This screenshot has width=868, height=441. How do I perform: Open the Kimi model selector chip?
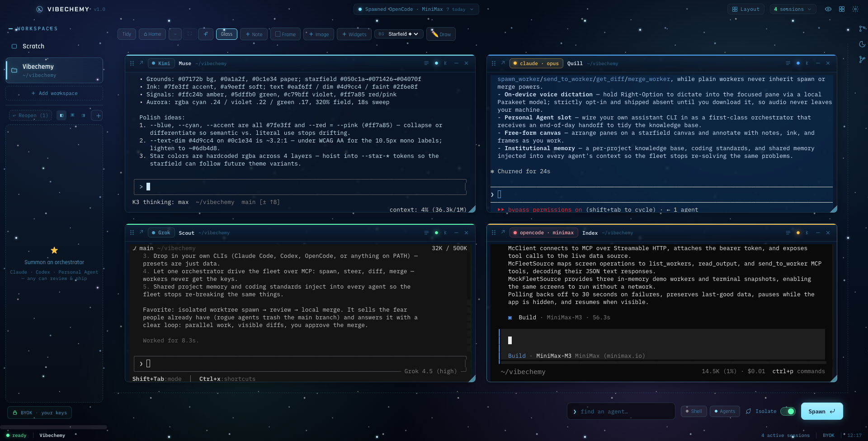tap(161, 63)
